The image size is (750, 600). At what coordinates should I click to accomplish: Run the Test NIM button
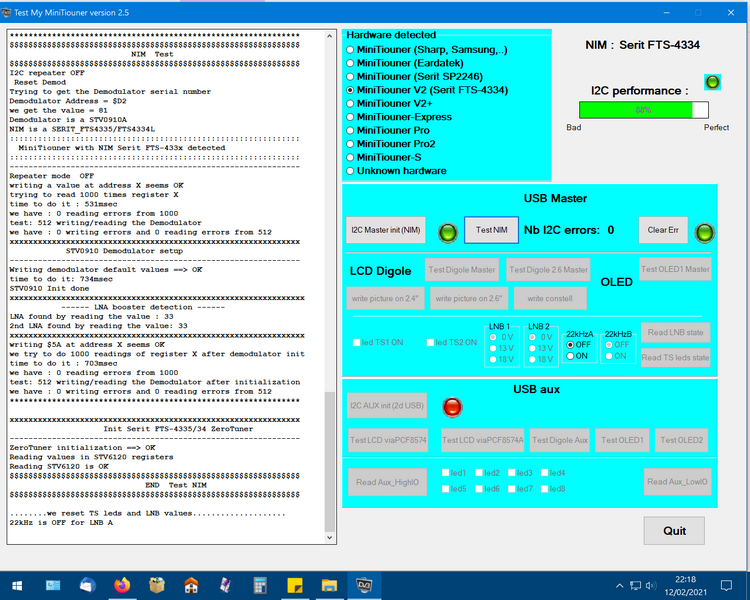pyautogui.click(x=491, y=230)
